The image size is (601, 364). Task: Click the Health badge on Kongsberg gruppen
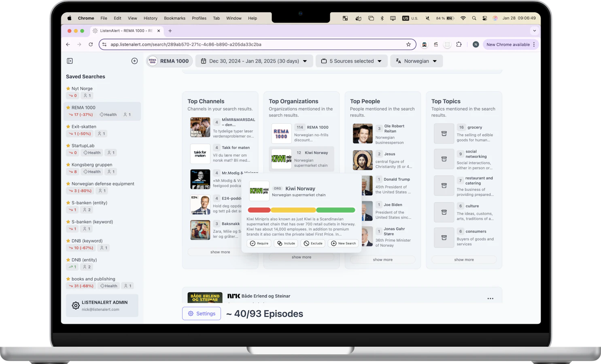pyautogui.click(x=92, y=172)
